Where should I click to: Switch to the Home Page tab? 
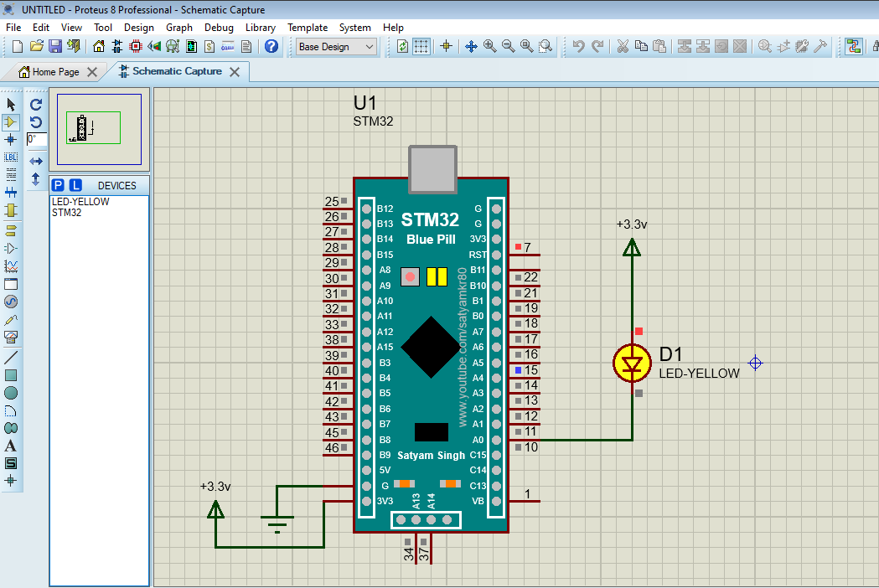point(55,72)
